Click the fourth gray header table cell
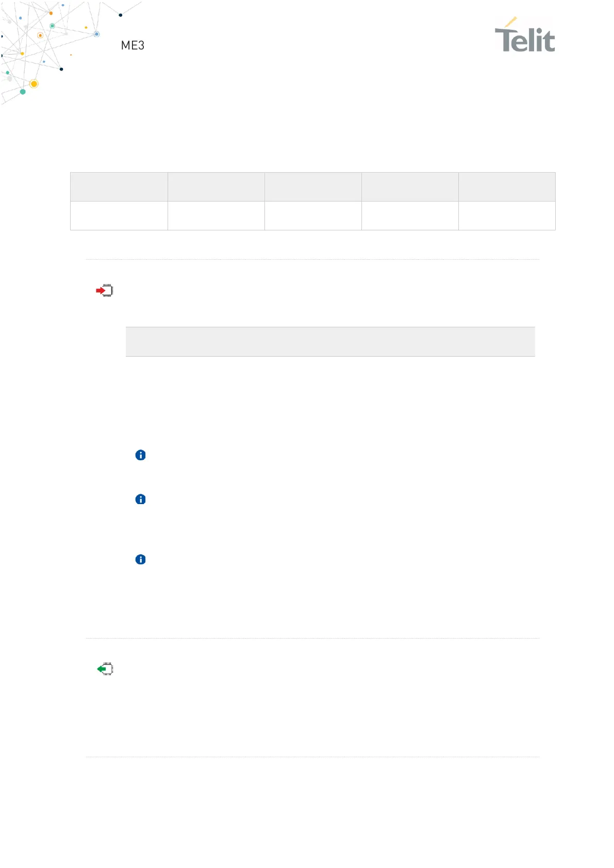The width and height of the screenshot is (614, 868). point(410,187)
